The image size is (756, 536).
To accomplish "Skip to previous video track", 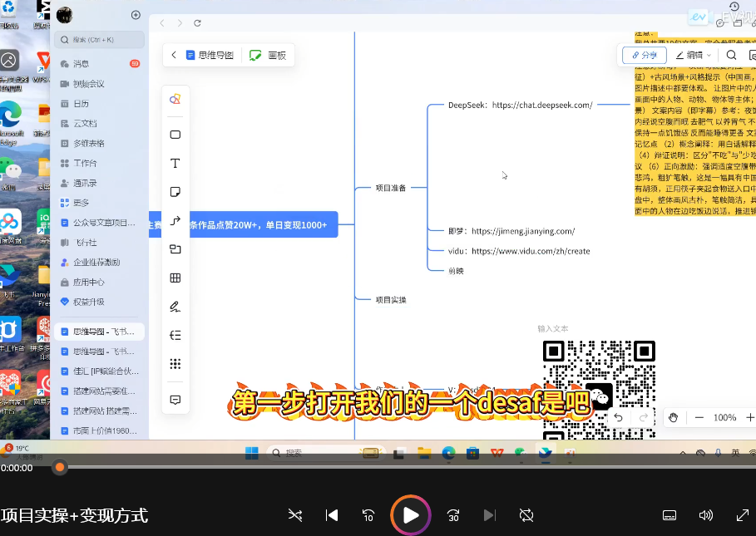I will (331, 515).
